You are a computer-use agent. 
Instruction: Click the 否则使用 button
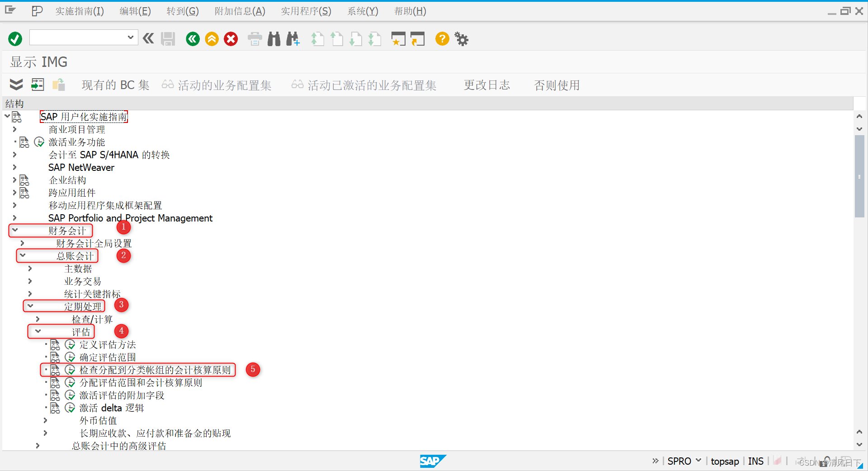(557, 85)
